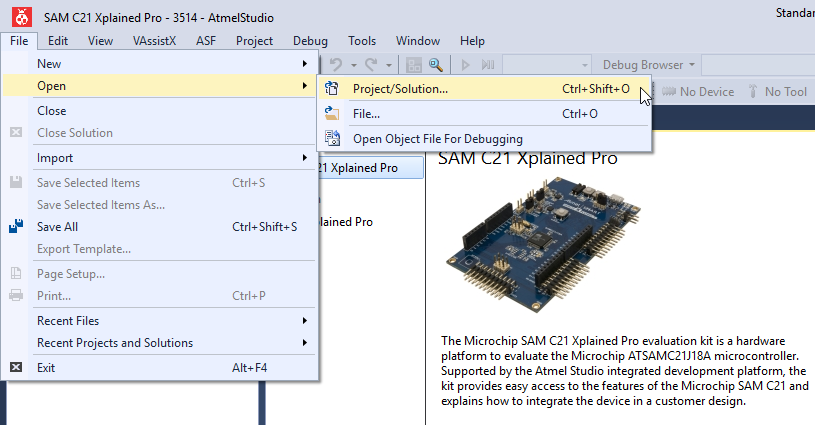
Task: Click the No Tool hammer icon
Action: pos(753,91)
